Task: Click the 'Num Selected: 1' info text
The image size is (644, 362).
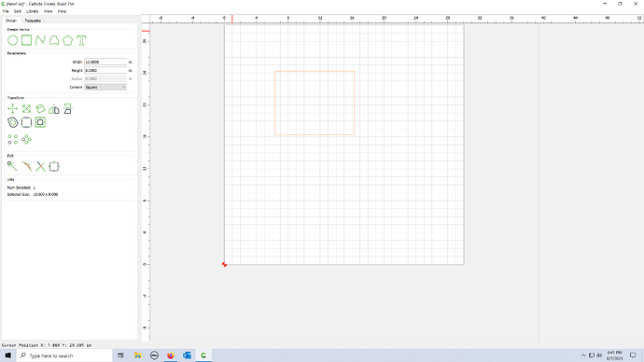Action: pyautogui.click(x=21, y=188)
